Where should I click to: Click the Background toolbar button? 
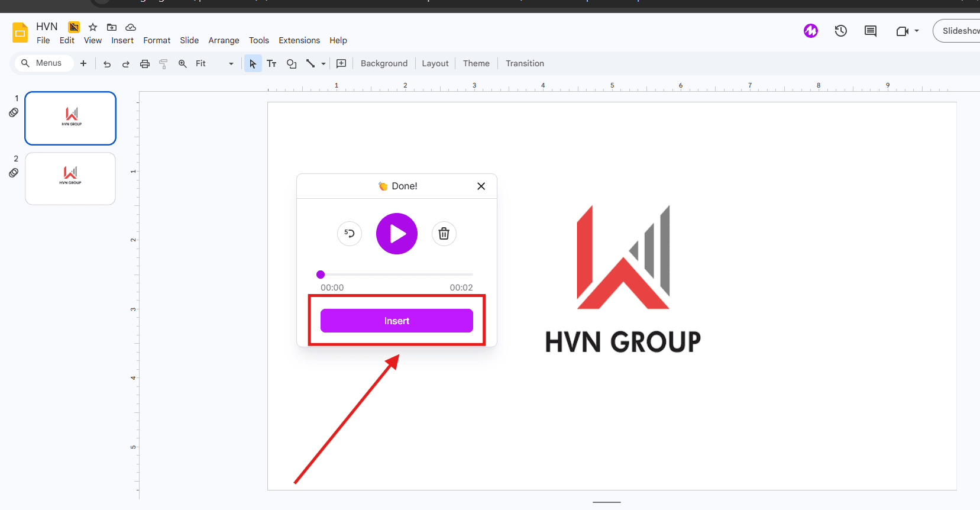[384, 63]
